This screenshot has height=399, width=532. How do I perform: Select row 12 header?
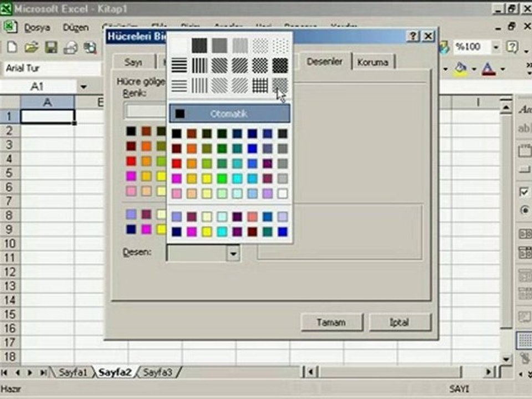tap(10, 272)
